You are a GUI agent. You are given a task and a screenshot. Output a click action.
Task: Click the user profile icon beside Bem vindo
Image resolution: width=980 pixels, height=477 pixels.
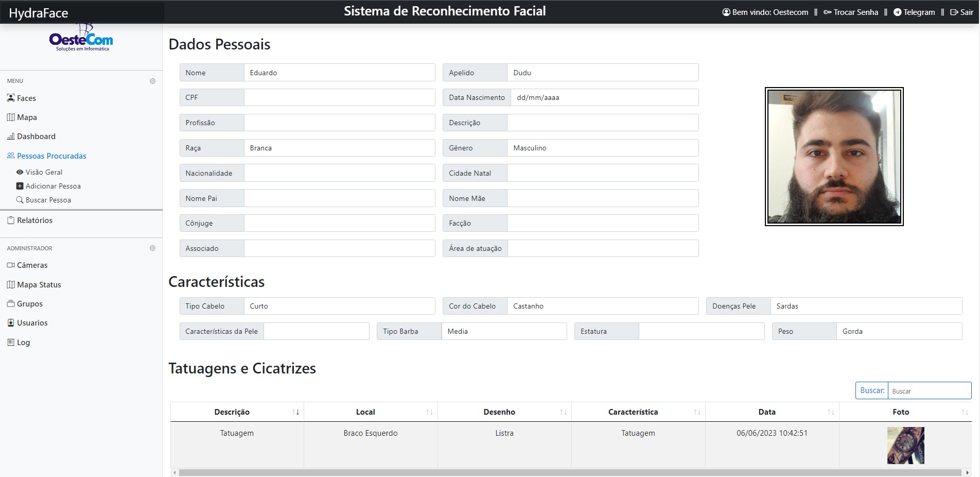726,12
